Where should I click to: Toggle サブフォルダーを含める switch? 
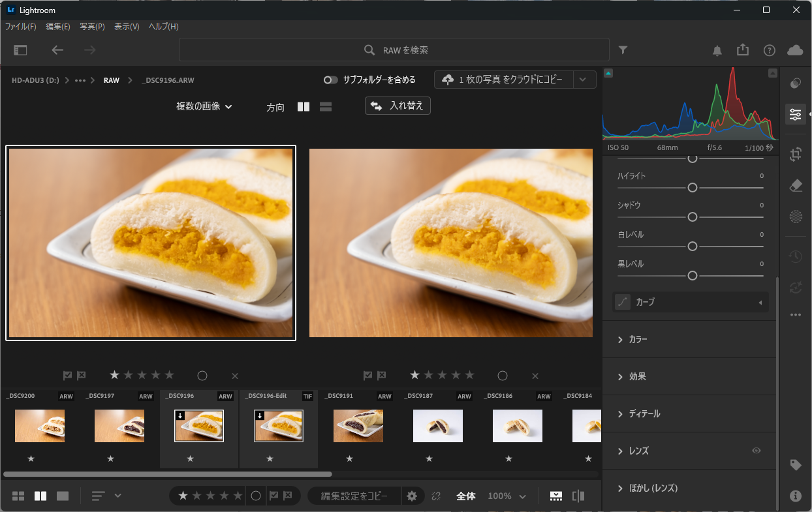click(x=331, y=80)
